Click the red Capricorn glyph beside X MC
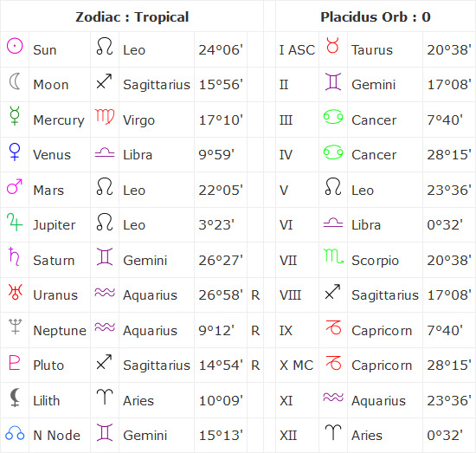Screen dimensions: 476x453 click(333, 362)
